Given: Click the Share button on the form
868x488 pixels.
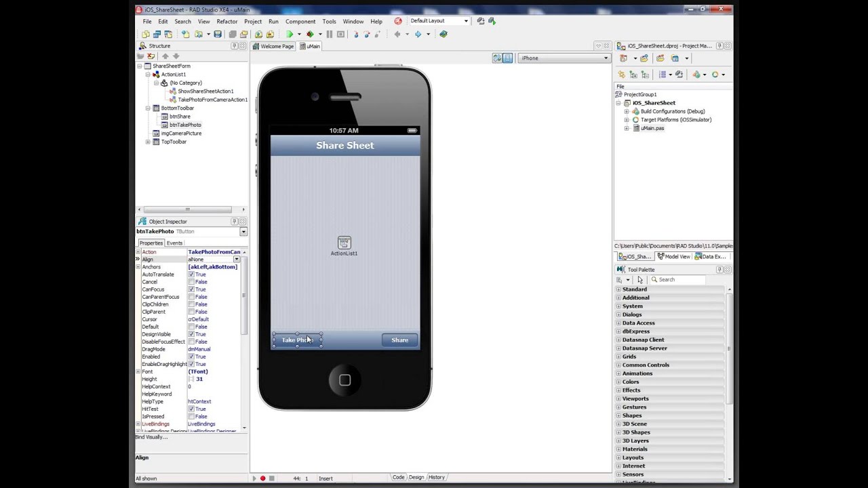Looking at the screenshot, I should pyautogui.click(x=399, y=340).
